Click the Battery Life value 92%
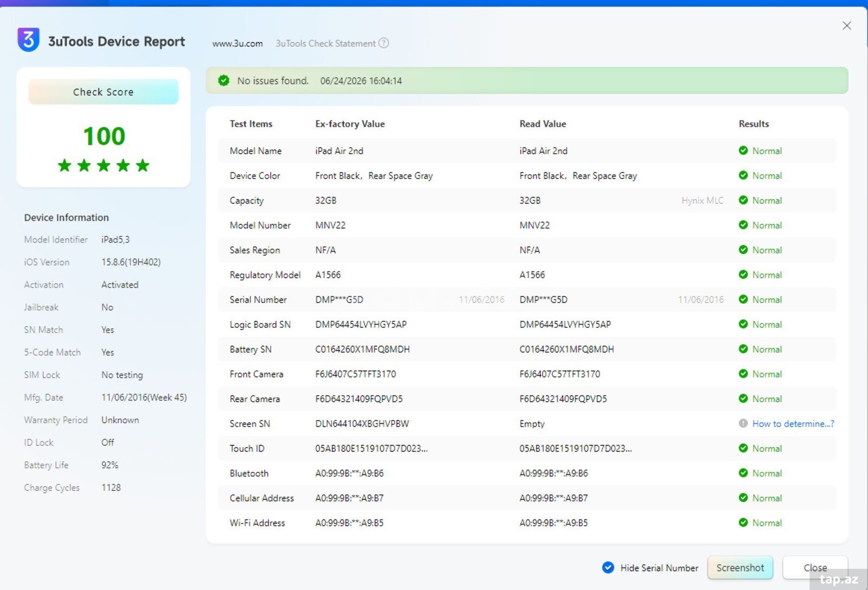Image resolution: width=868 pixels, height=590 pixels. tap(110, 465)
